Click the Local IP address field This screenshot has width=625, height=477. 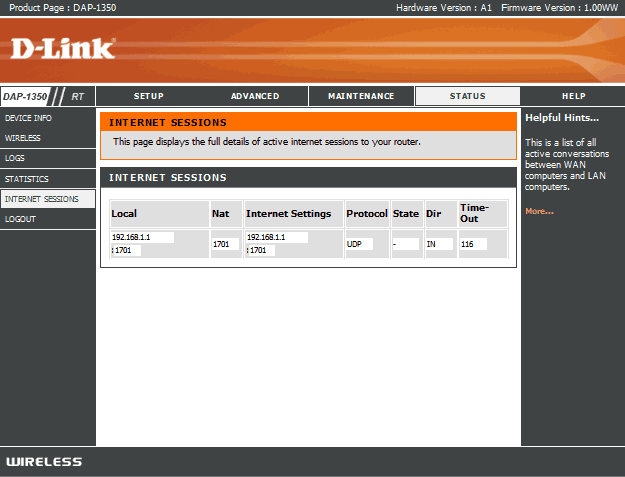click(x=143, y=237)
